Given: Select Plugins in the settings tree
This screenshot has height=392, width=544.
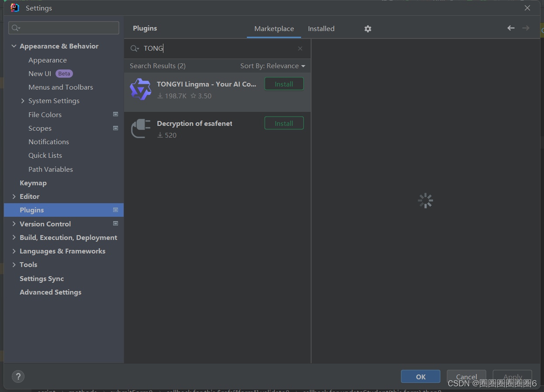Looking at the screenshot, I should click(x=64, y=210).
